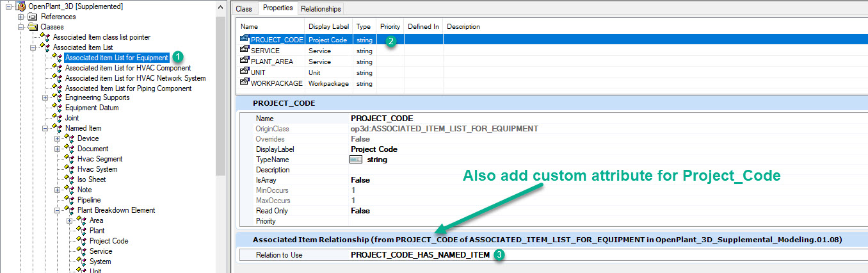Click the Defined In column header

[423, 27]
